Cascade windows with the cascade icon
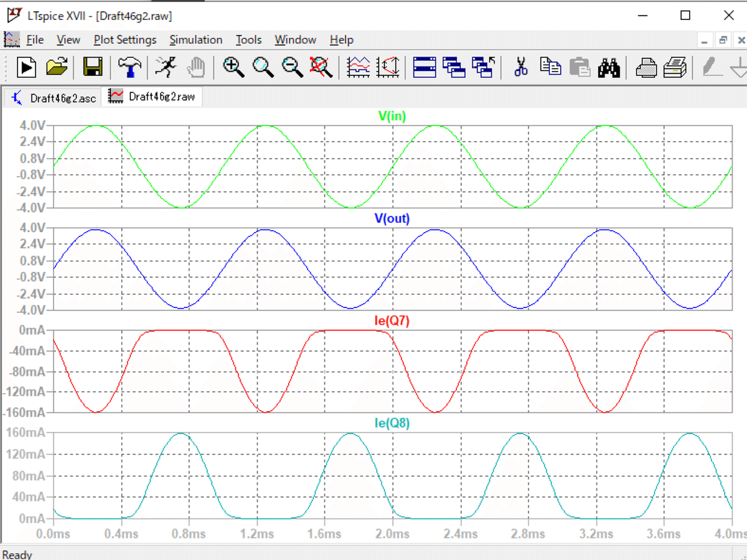The image size is (747, 560). (x=454, y=67)
